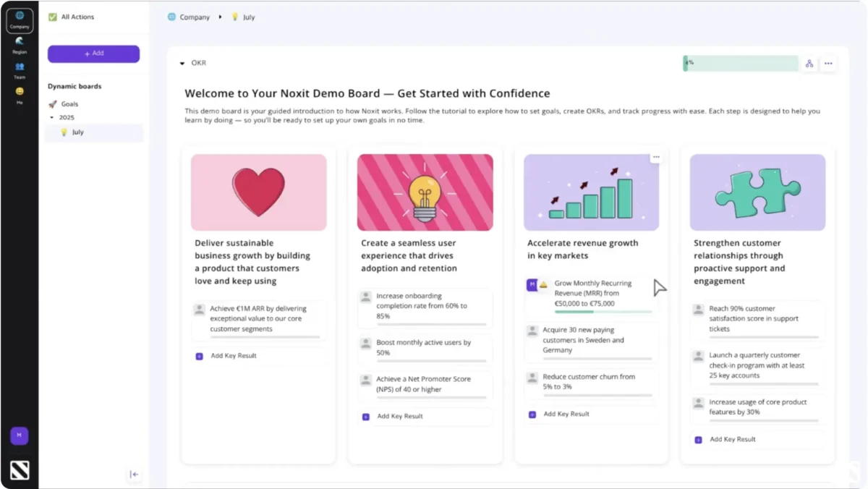
Task: Click the purple user avatar in sidebar
Action: (x=20, y=435)
